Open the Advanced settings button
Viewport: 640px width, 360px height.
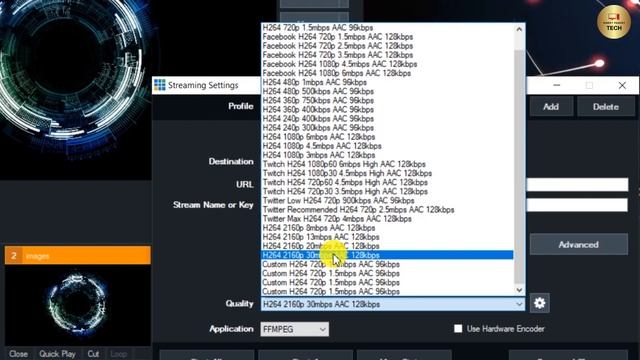point(578,244)
